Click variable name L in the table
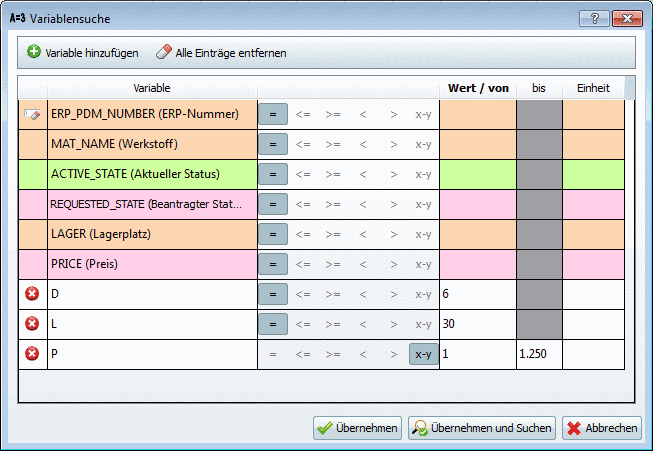Image resolution: width=653 pixels, height=451 pixels. (x=54, y=324)
